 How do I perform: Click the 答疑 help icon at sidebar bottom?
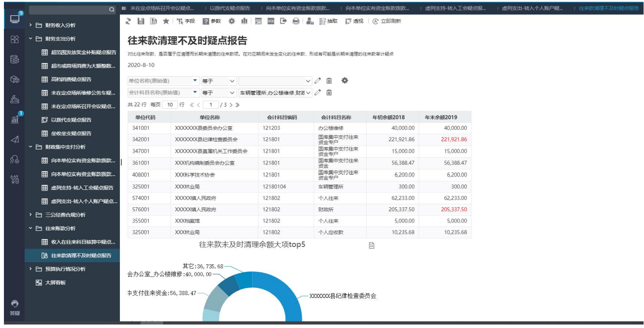15,307
